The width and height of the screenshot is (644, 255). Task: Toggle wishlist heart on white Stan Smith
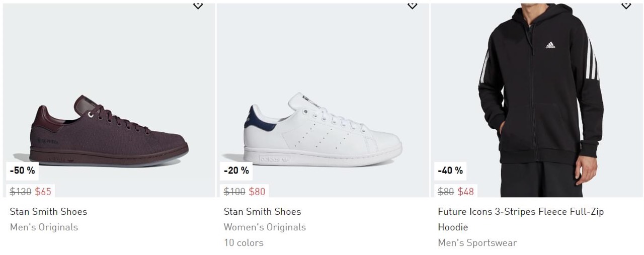pyautogui.click(x=412, y=5)
